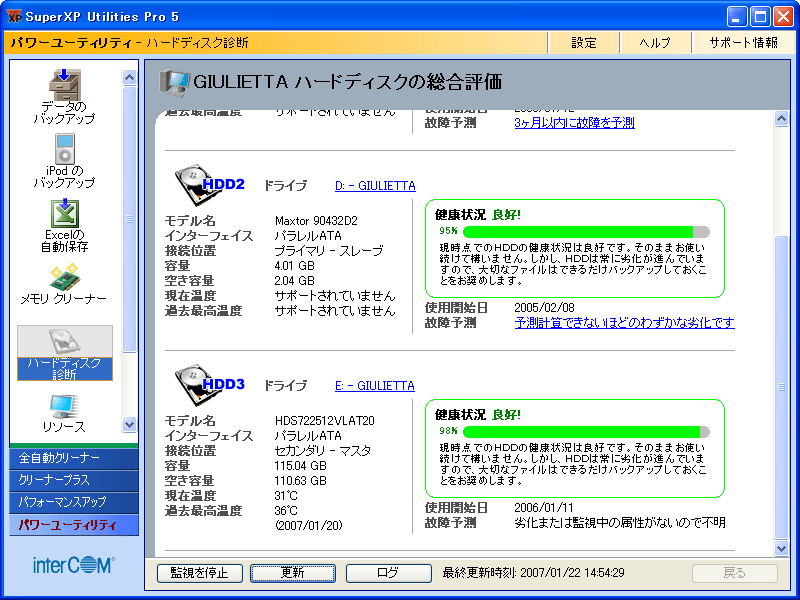
Task: Switch to the クリーナープラス category
Action: coord(73,480)
